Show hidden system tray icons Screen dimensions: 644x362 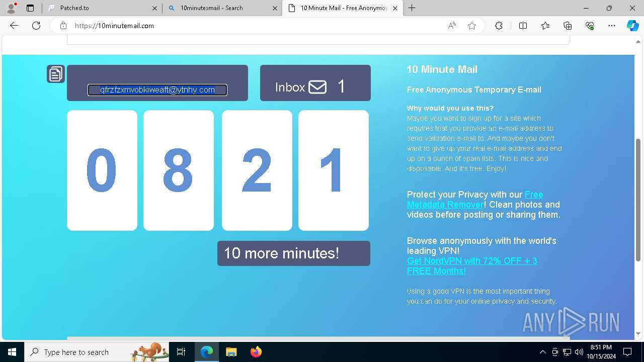(542, 352)
